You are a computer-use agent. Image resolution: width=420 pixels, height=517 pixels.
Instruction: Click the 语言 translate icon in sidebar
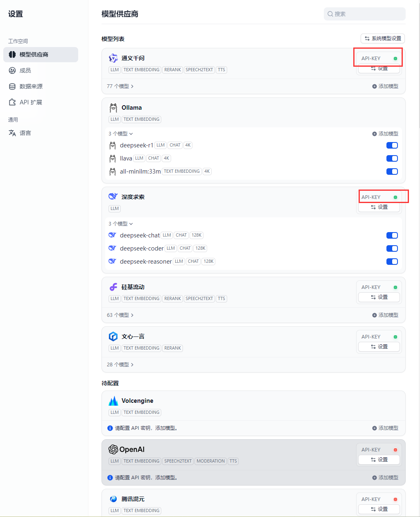coord(12,133)
